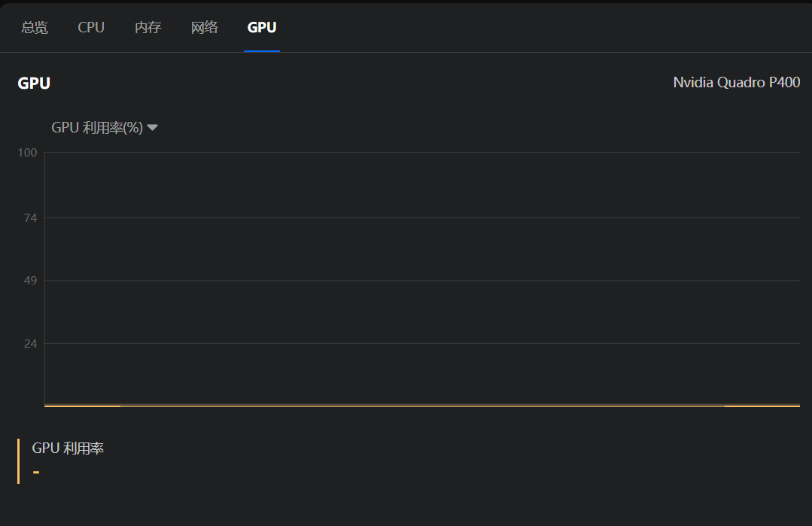Open the CPU tab
Image resolution: width=812 pixels, height=526 pixels.
pos(91,28)
